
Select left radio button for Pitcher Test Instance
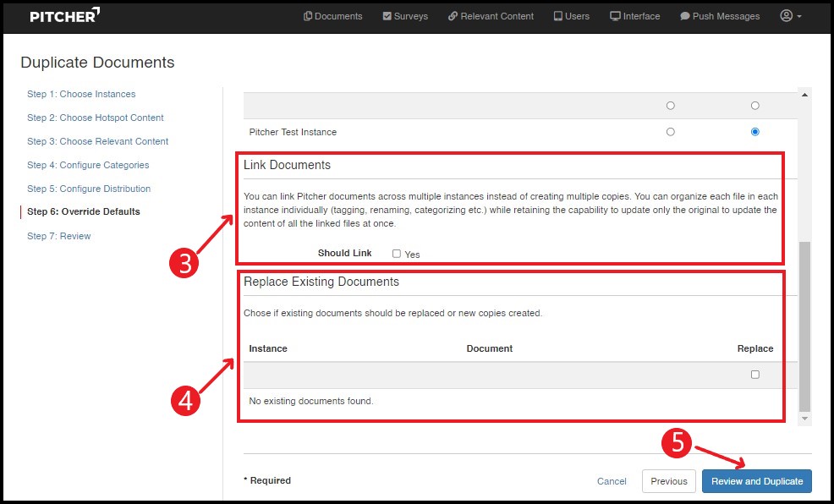671,132
